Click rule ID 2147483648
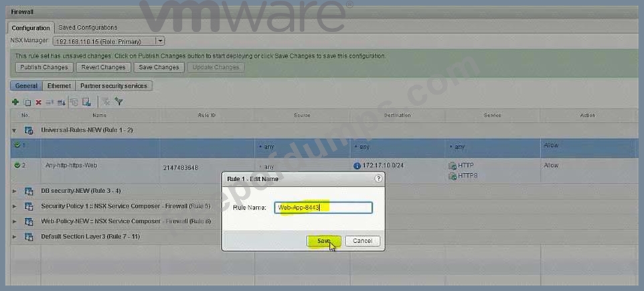644x291 pixels. (x=180, y=168)
